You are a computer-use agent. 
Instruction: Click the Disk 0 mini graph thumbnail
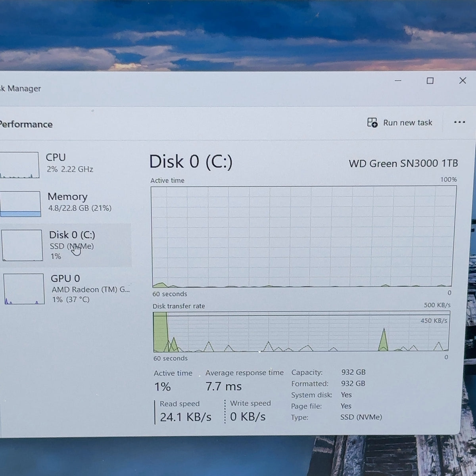(x=22, y=245)
